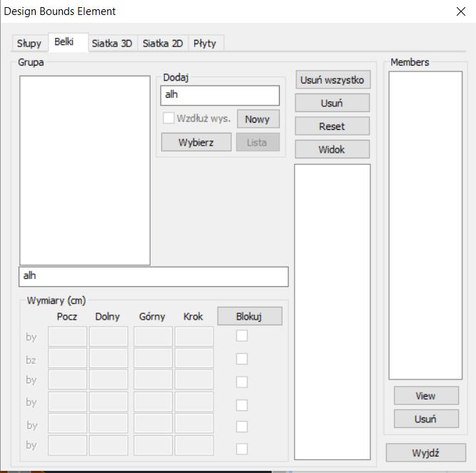Click inside the Grupa list box
The width and height of the screenshot is (476, 473).
85,171
